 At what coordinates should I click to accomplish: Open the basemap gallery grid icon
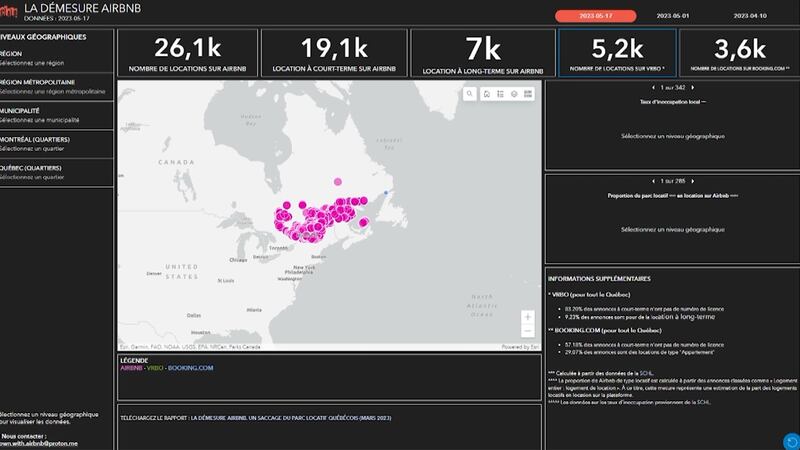(x=527, y=94)
